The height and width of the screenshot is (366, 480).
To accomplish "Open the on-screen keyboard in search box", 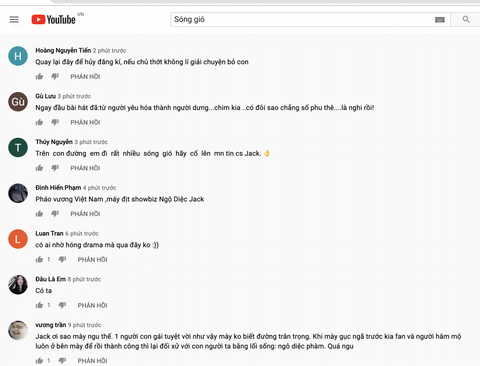I will pos(440,20).
